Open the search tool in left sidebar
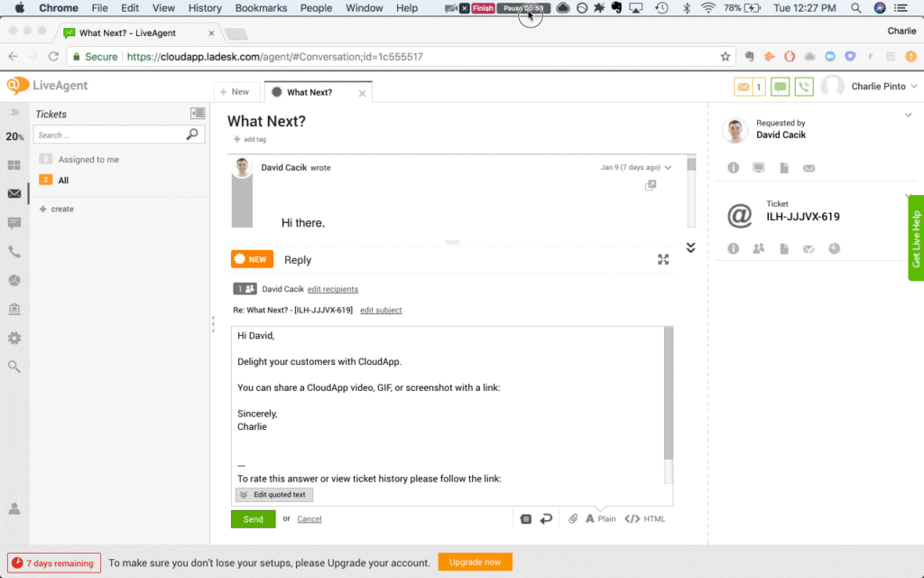 (x=14, y=367)
